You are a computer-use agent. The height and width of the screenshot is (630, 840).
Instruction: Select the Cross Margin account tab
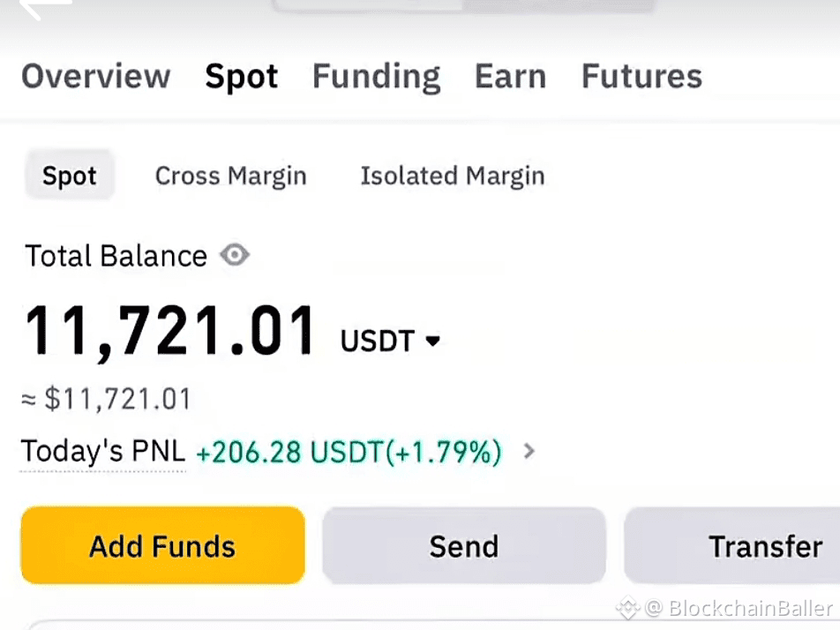tap(230, 176)
